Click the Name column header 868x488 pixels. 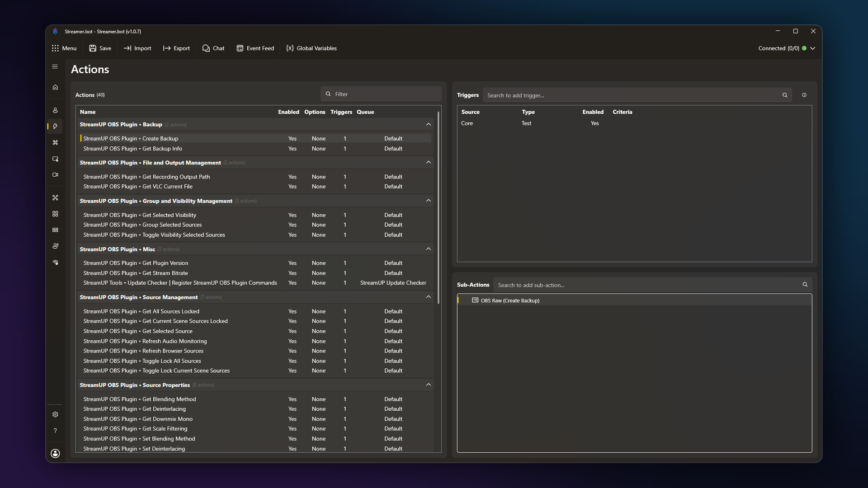(x=88, y=112)
